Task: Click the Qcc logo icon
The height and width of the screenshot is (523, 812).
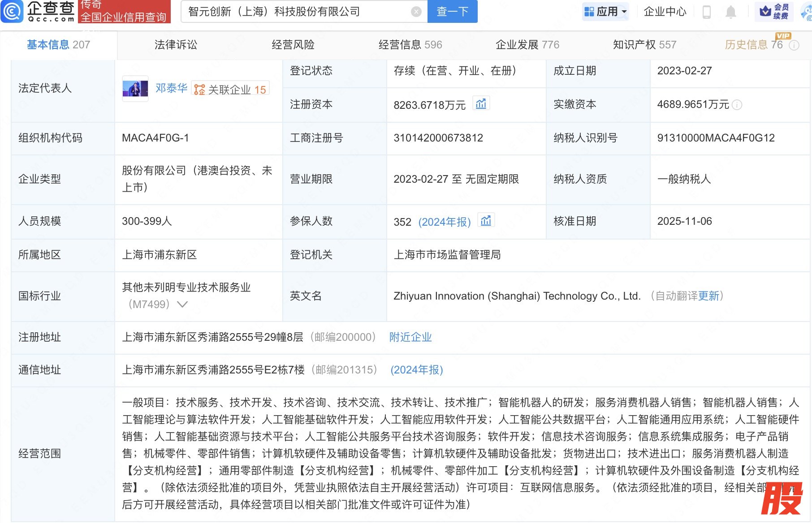Action: tap(12, 12)
